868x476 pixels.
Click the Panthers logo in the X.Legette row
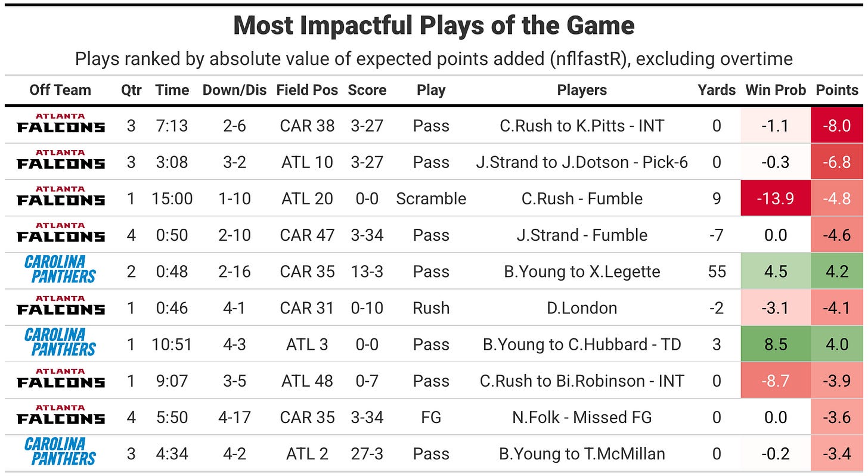[60, 269]
